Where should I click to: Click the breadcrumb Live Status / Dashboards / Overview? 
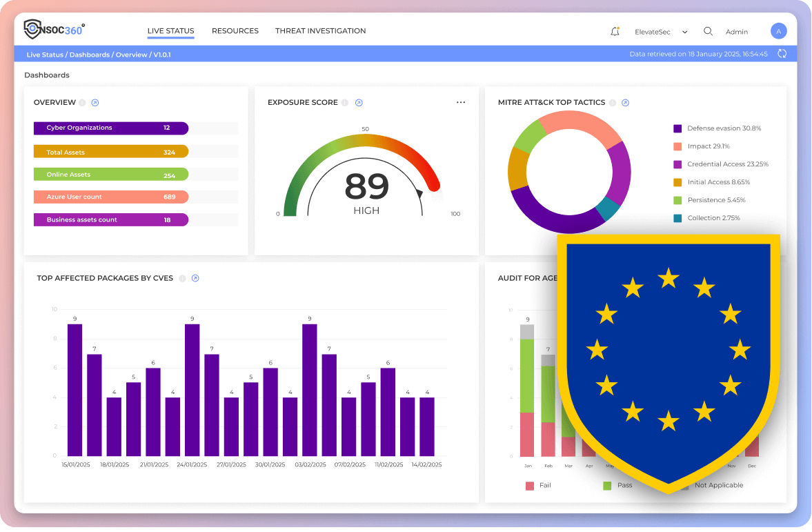tap(99, 55)
